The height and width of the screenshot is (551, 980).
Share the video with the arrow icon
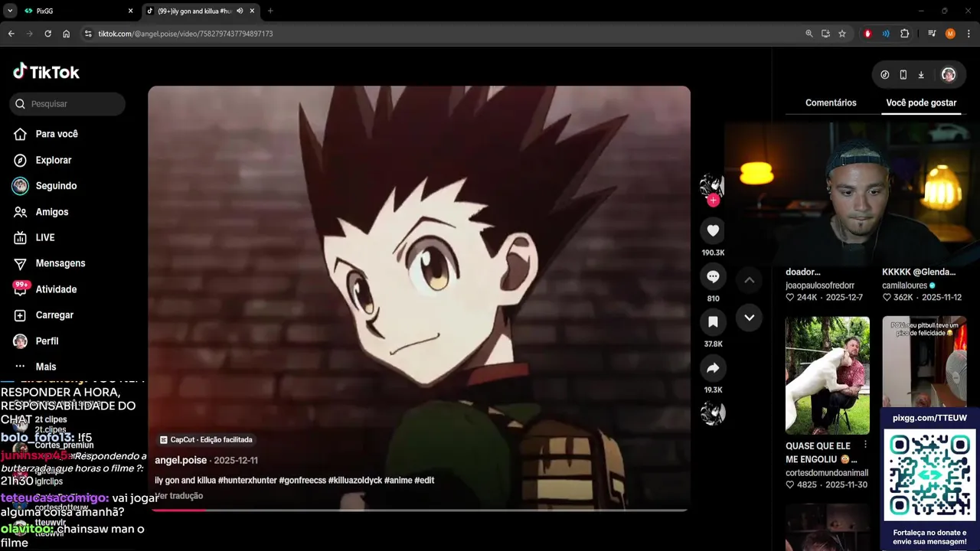pos(713,368)
